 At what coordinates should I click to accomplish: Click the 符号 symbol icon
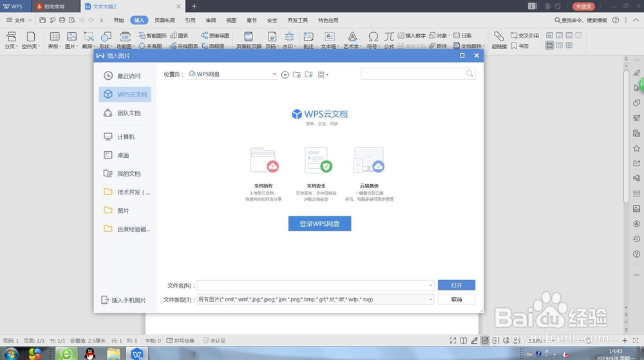tap(373, 40)
